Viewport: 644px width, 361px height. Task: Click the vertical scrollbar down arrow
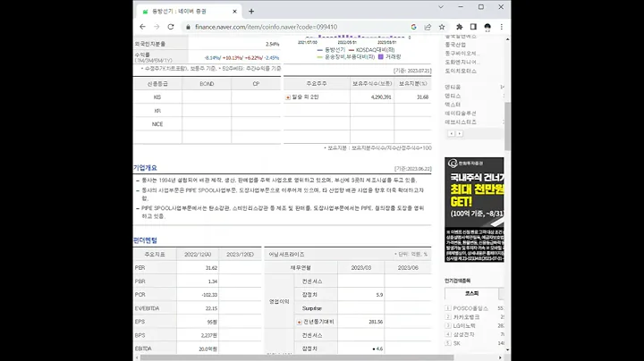coord(508,350)
